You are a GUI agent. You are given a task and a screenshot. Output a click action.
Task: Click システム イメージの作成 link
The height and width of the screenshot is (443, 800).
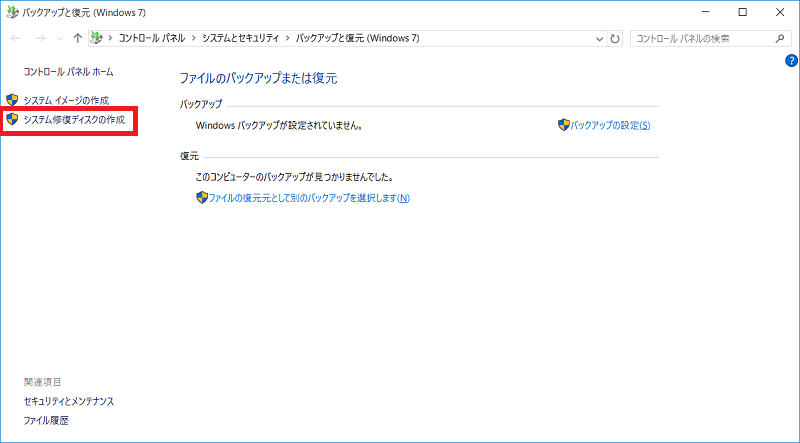66,101
